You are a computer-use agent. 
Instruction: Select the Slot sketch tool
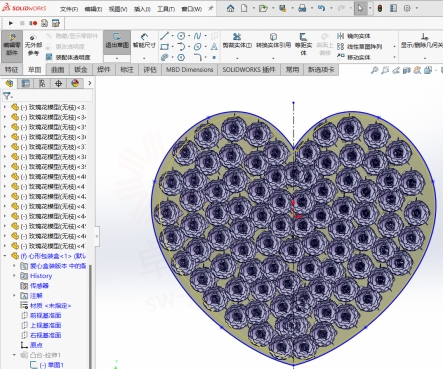[164, 58]
